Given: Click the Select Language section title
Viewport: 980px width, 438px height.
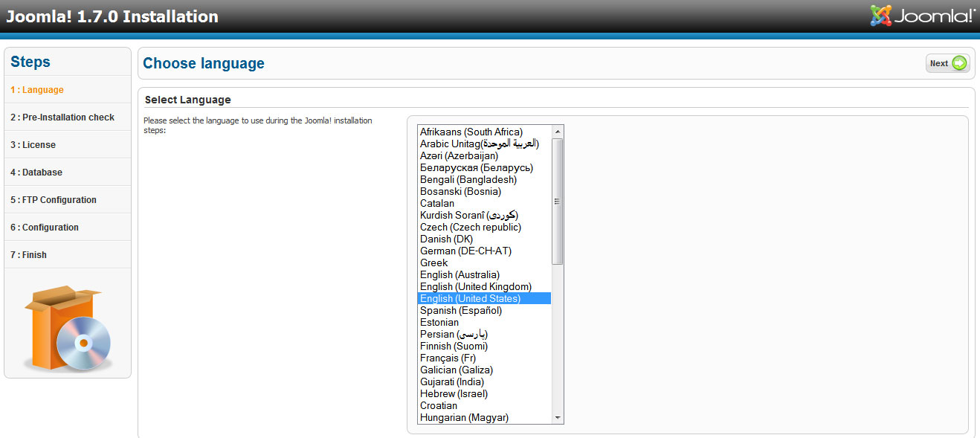Looking at the screenshot, I should [188, 100].
